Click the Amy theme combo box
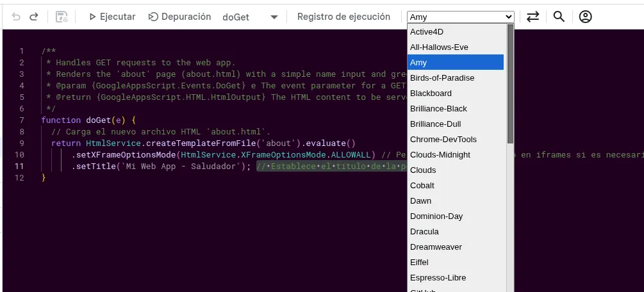The height and width of the screenshot is (292, 644). click(460, 17)
